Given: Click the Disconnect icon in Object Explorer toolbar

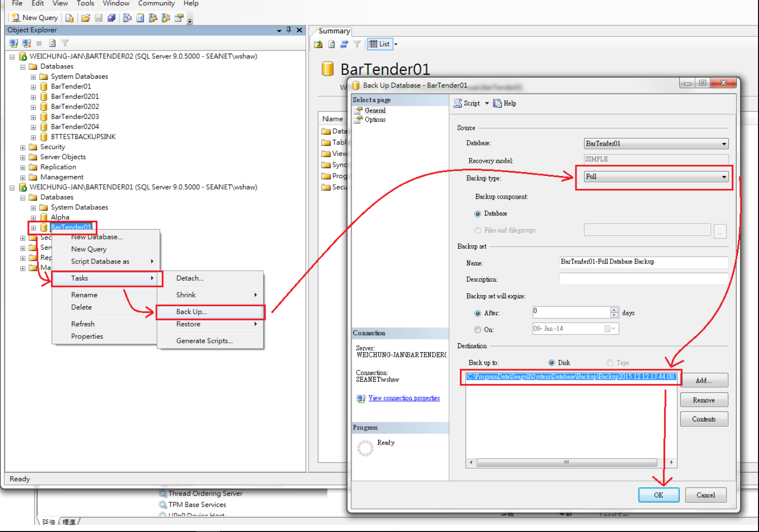Looking at the screenshot, I should (27, 43).
